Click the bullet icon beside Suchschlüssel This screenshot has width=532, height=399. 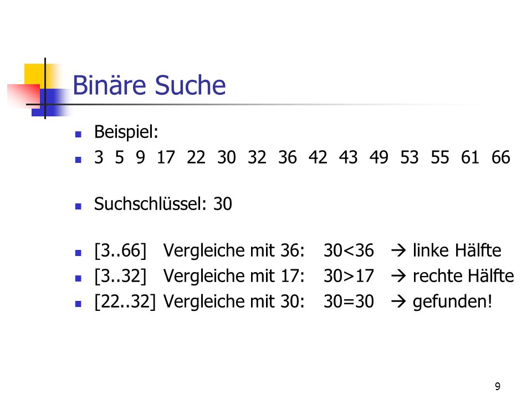[78, 206]
